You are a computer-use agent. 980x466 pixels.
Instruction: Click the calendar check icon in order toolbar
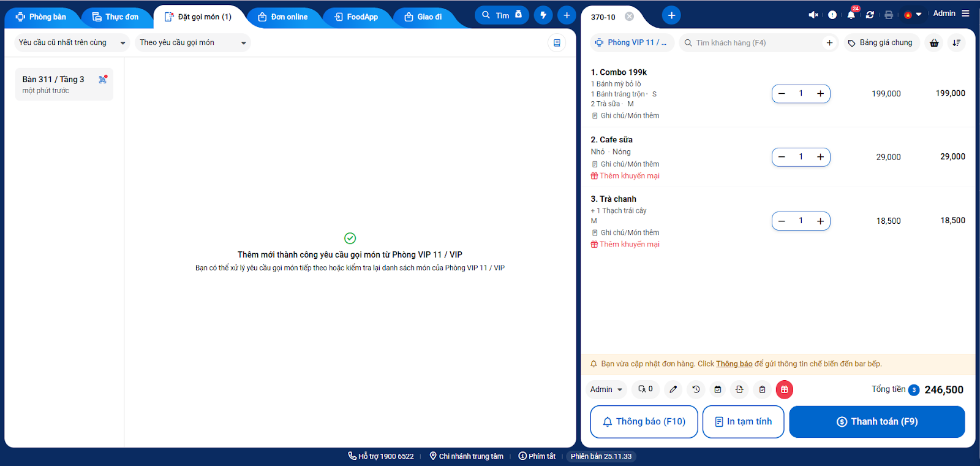pyautogui.click(x=718, y=389)
